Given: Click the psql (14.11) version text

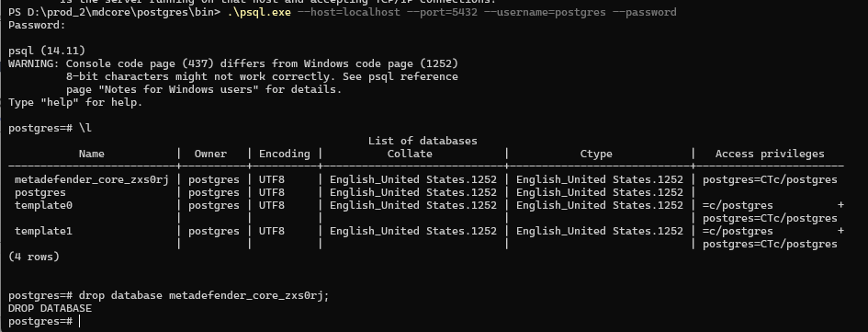Looking at the screenshot, I should pyautogui.click(x=47, y=51).
